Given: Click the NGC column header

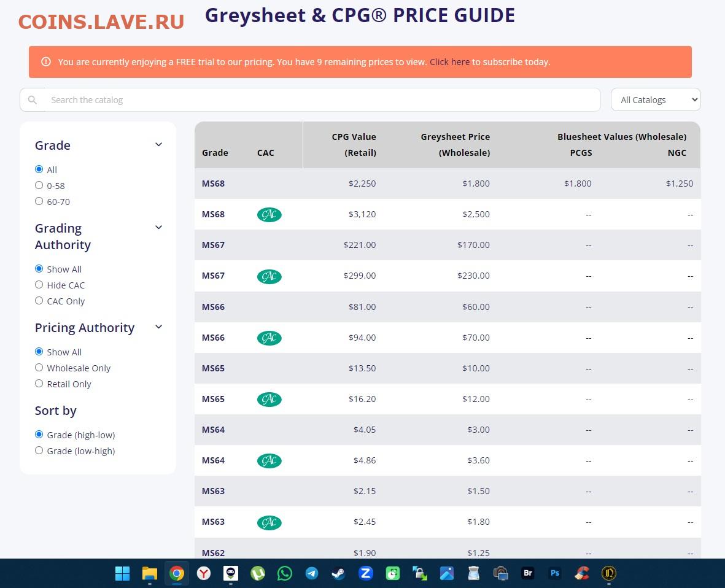Looking at the screenshot, I should tap(677, 153).
